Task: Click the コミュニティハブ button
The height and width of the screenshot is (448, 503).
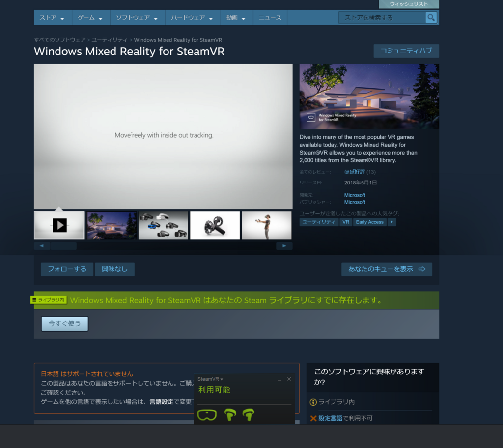Action: (406, 51)
